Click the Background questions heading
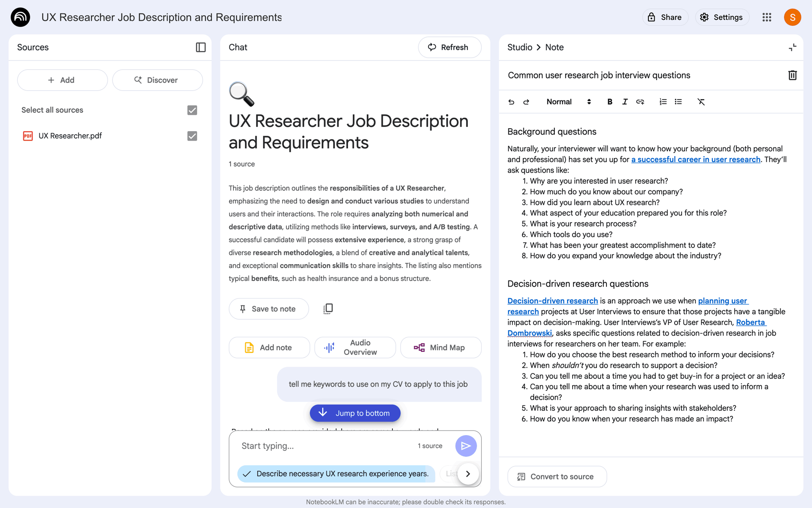812x508 pixels. (551, 132)
